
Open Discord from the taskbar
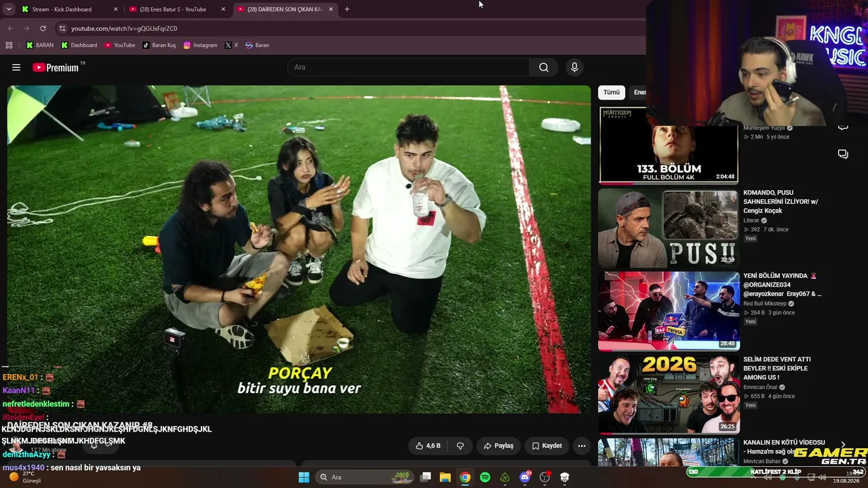tap(525, 477)
